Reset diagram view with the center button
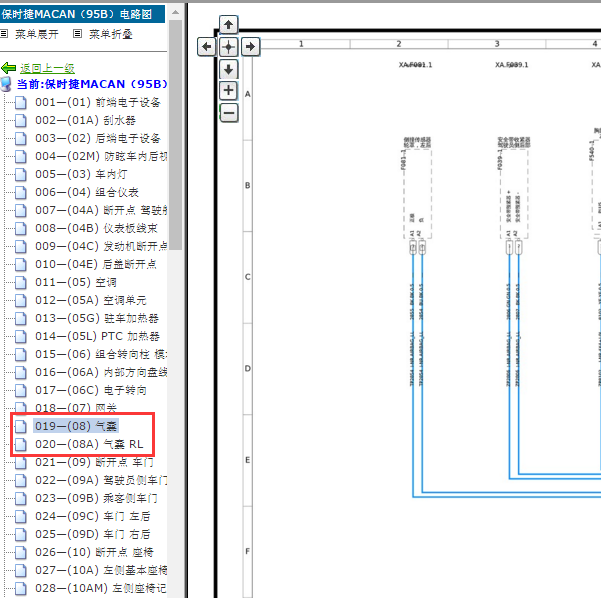Image resolution: width=601 pixels, height=598 pixels. tap(228, 47)
